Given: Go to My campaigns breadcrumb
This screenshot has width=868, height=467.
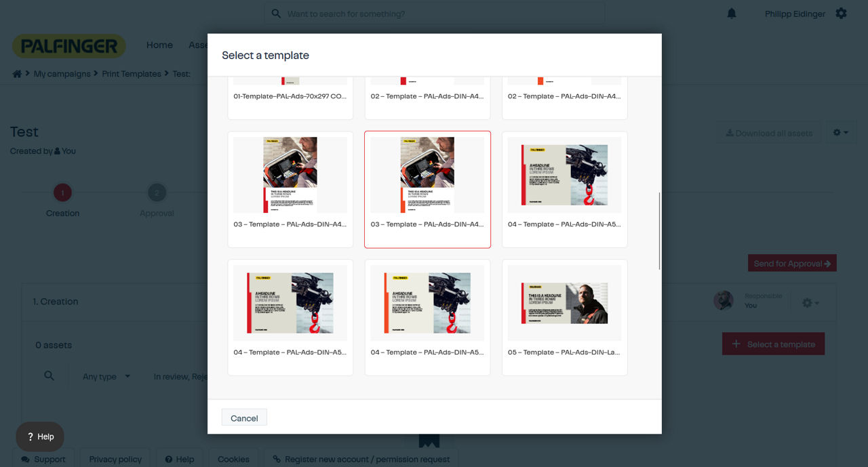Looking at the screenshot, I should click(62, 74).
